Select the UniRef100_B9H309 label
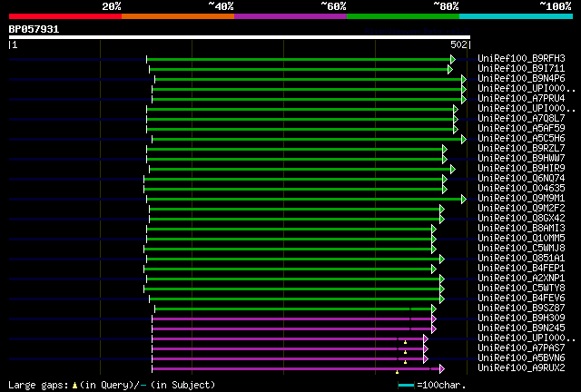Image resolution: width=581 pixels, height=392 pixels. (x=521, y=318)
